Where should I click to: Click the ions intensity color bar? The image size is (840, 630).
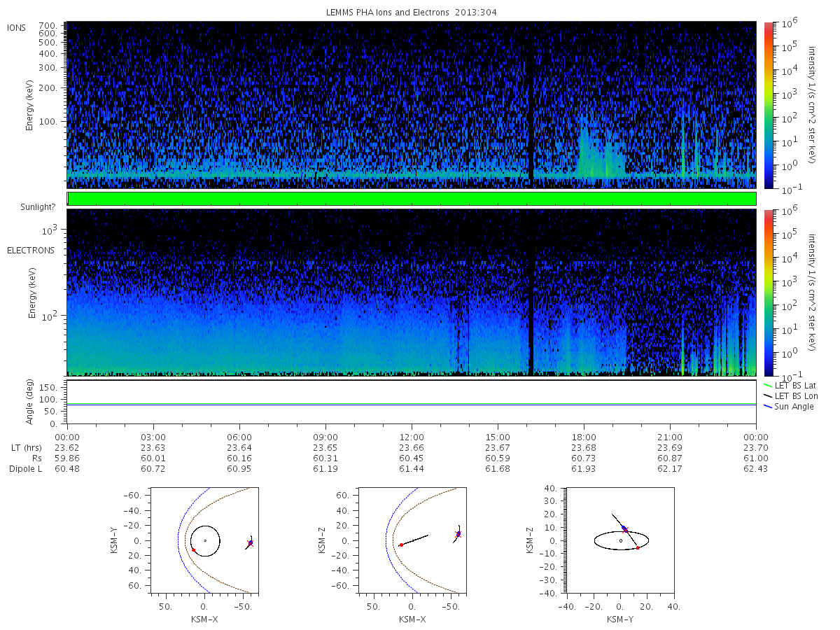(768, 105)
